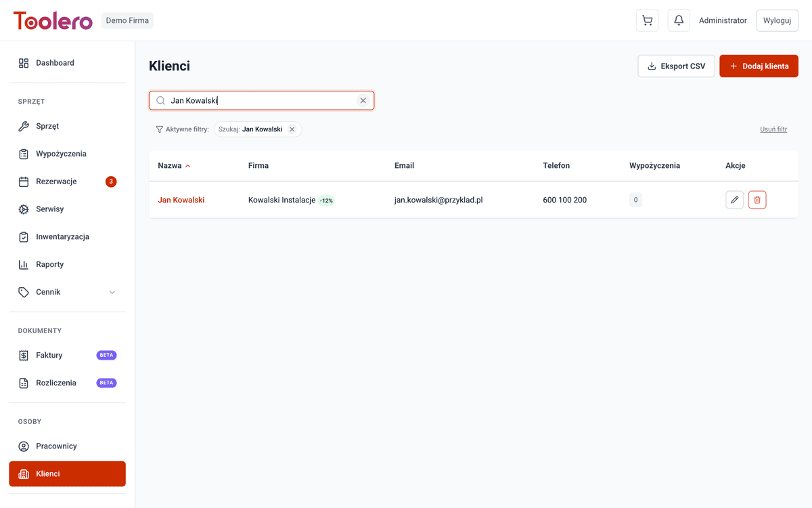Remove the 'Szukaj: Jan Kowalski' filter chip
This screenshot has width=812, height=508.
tap(292, 129)
